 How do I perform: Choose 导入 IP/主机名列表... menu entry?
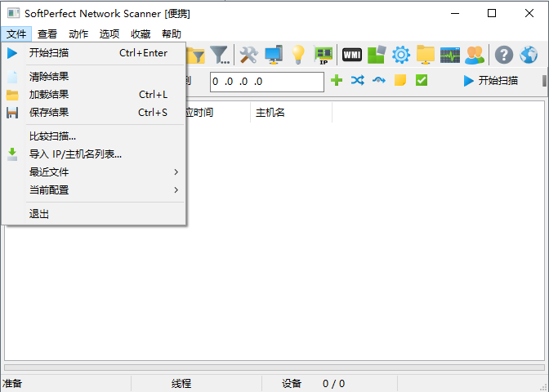94,154
